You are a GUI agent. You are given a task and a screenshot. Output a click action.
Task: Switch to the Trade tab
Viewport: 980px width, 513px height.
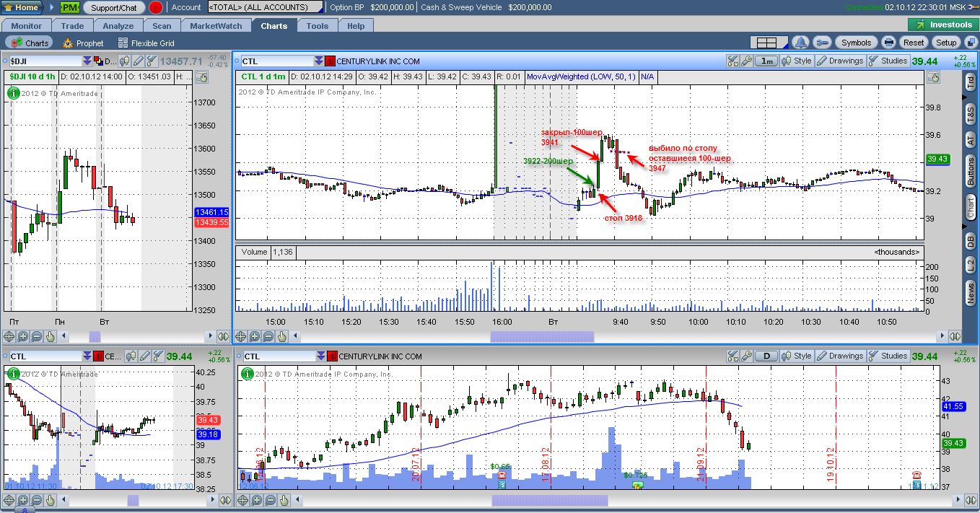[72, 26]
